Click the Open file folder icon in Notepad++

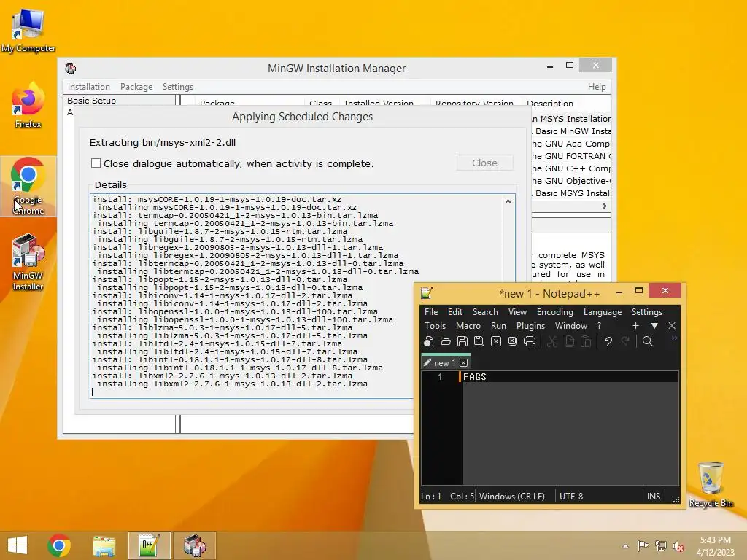click(x=446, y=341)
